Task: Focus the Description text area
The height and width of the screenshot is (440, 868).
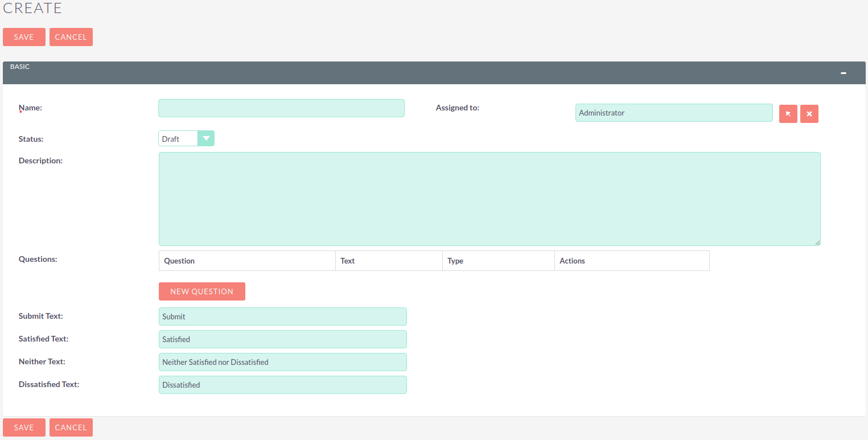Action: (489, 198)
